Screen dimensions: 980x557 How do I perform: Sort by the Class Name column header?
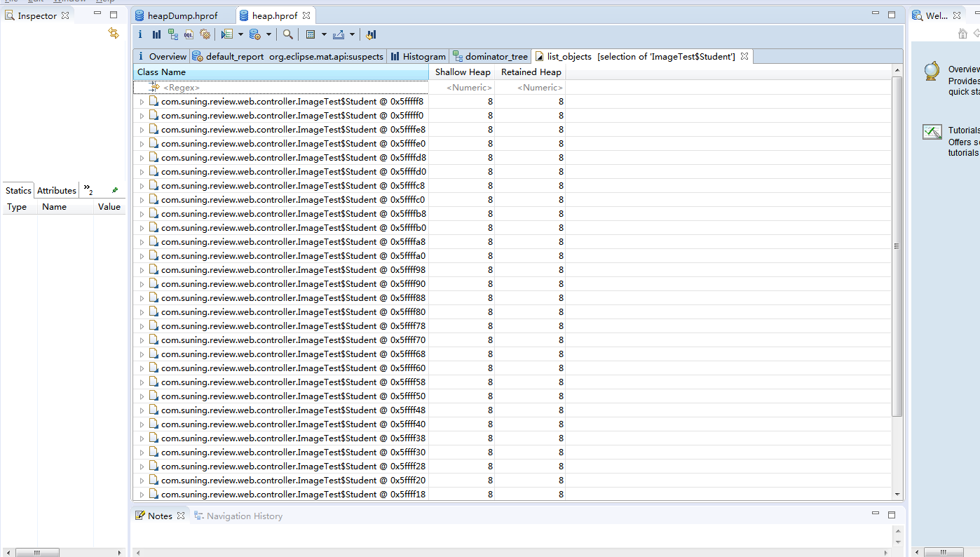(x=280, y=72)
